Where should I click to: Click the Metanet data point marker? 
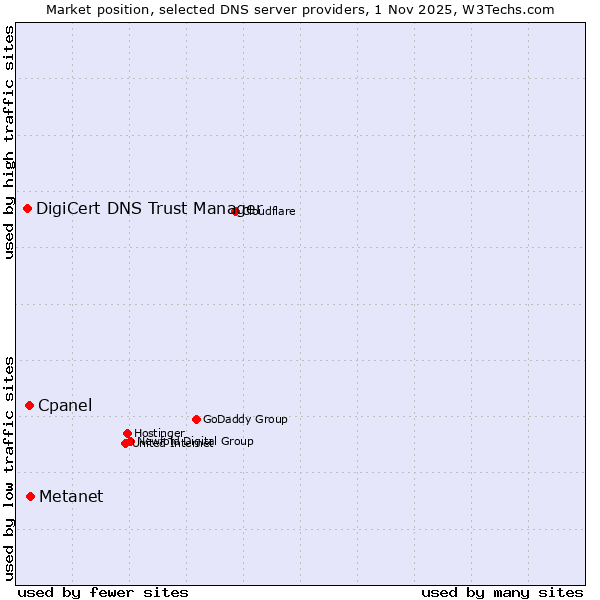[x=31, y=496]
